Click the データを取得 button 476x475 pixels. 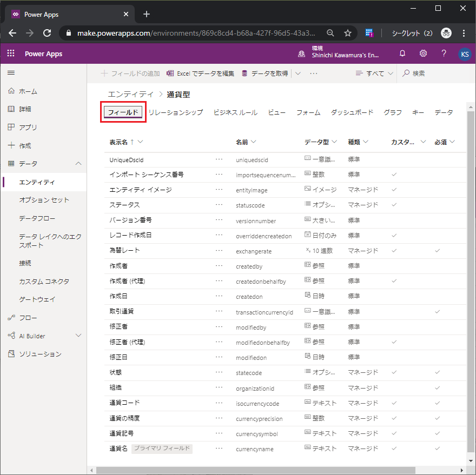click(x=265, y=73)
